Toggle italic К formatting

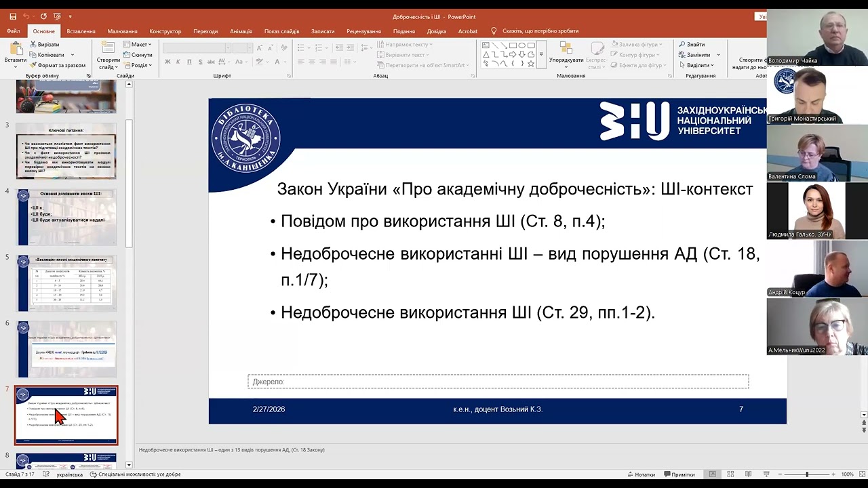[x=178, y=62]
